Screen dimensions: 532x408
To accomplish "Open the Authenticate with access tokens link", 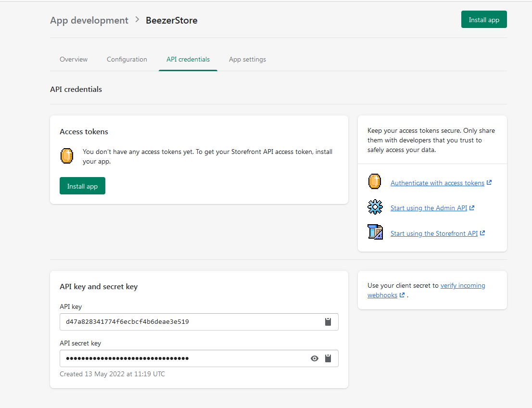I will (437, 183).
